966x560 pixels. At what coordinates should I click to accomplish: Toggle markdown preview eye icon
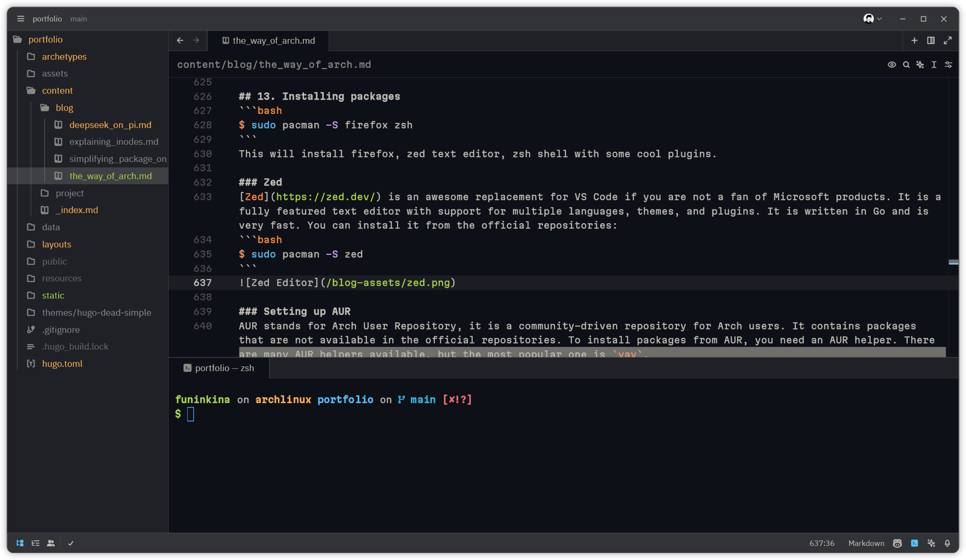pos(892,65)
